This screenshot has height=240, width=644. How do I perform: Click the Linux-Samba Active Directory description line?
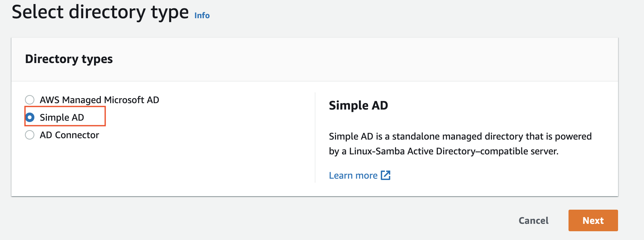444,151
